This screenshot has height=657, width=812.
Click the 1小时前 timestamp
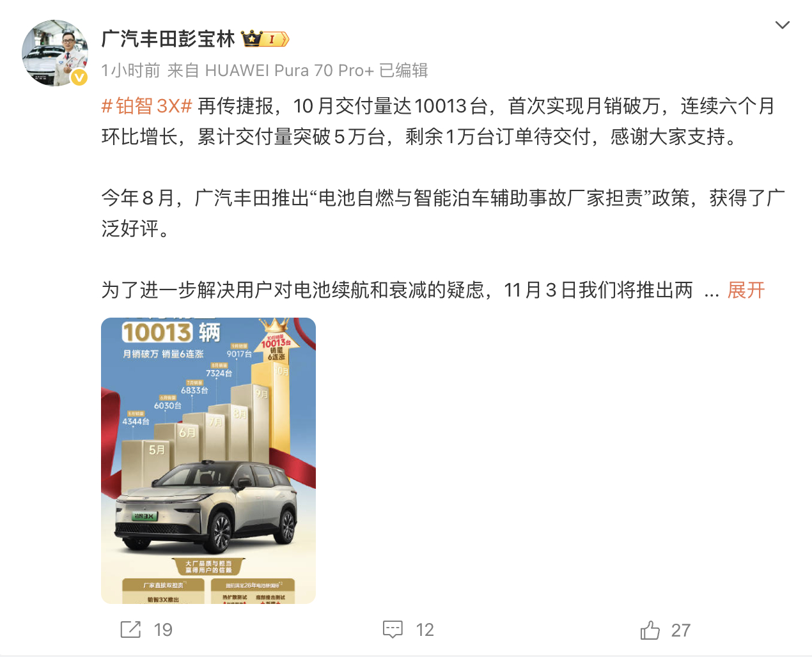coord(130,70)
